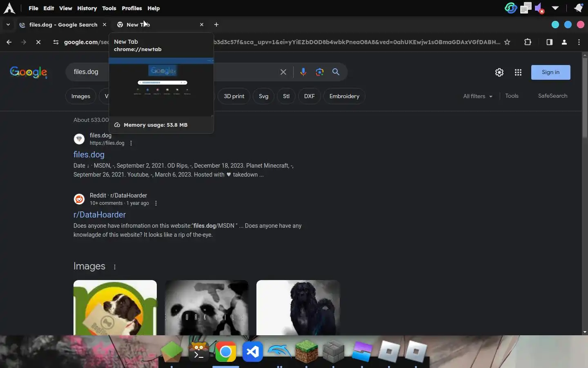Image resolution: width=588 pixels, height=368 pixels.
Task: Close the New Tab tab
Action: pos(202,25)
